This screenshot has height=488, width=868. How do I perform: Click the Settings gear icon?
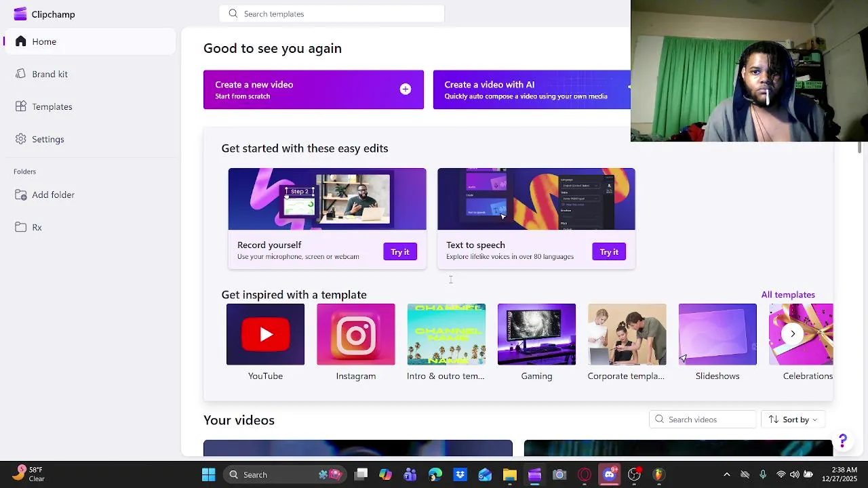[x=21, y=139]
